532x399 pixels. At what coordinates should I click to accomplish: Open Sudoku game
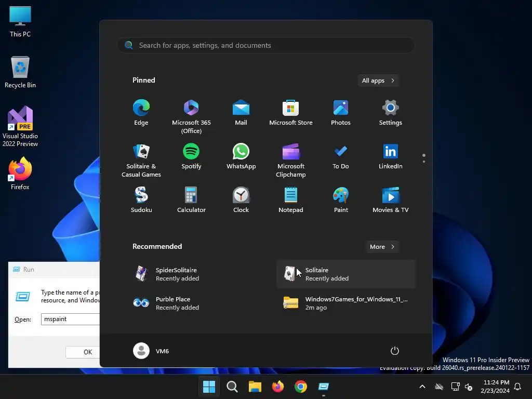141,200
